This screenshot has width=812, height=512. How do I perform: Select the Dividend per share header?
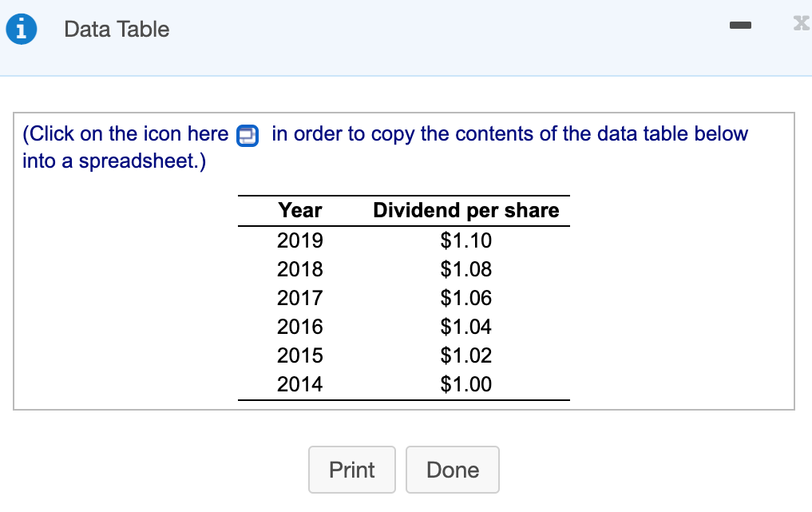click(466, 211)
